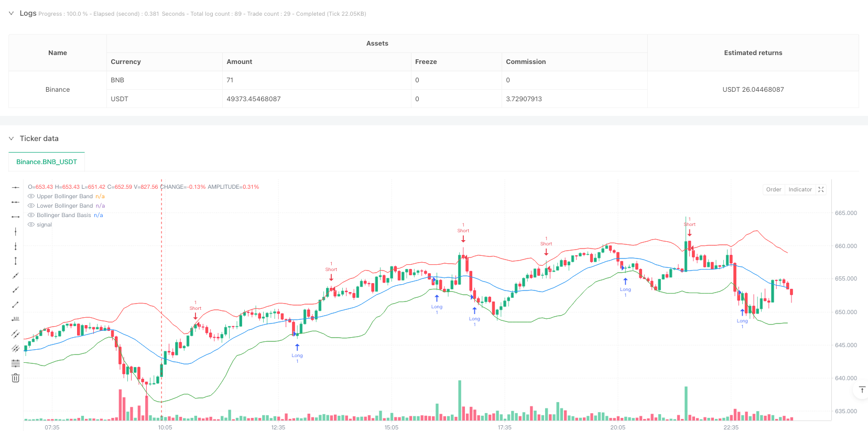Click the scroll-to-top arrow button

click(x=862, y=390)
